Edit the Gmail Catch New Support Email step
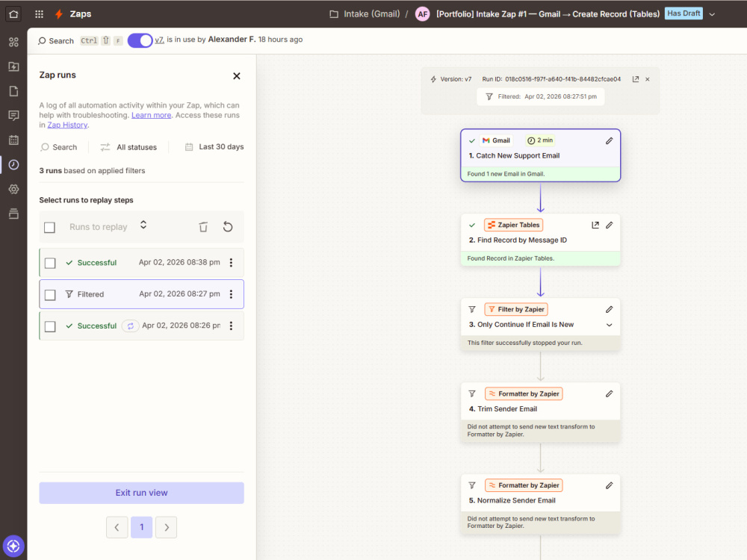 pyautogui.click(x=609, y=140)
